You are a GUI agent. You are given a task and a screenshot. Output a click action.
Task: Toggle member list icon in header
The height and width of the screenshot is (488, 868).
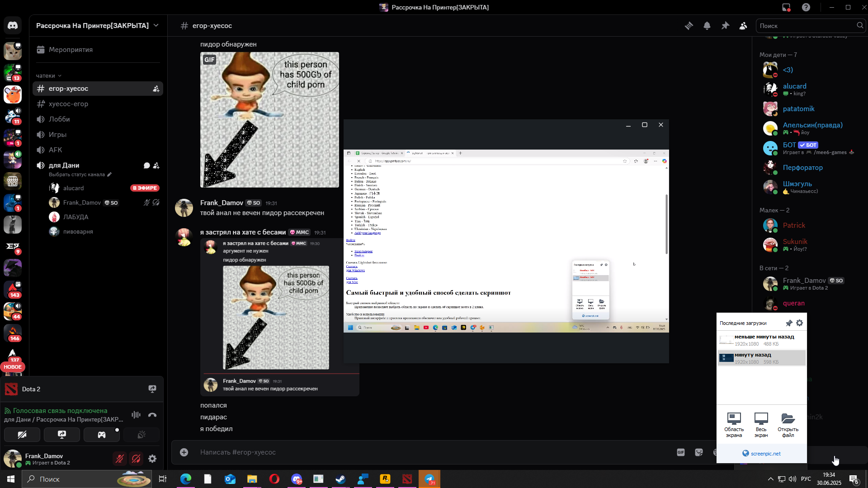[x=743, y=26]
